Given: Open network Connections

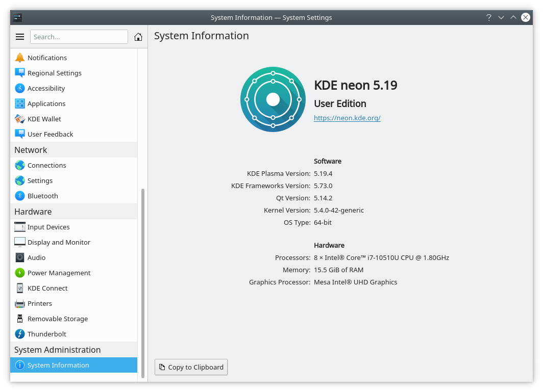Looking at the screenshot, I should [x=74, y=165].
